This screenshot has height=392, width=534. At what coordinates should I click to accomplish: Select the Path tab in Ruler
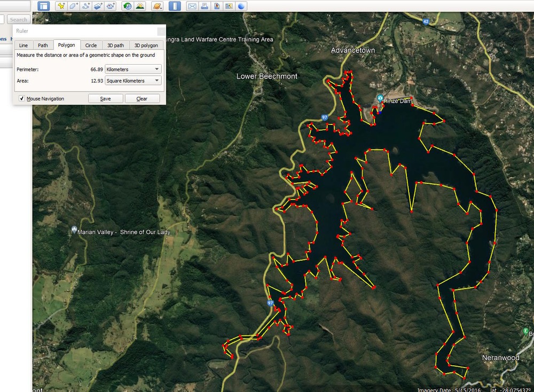click(x=43, y=45)
